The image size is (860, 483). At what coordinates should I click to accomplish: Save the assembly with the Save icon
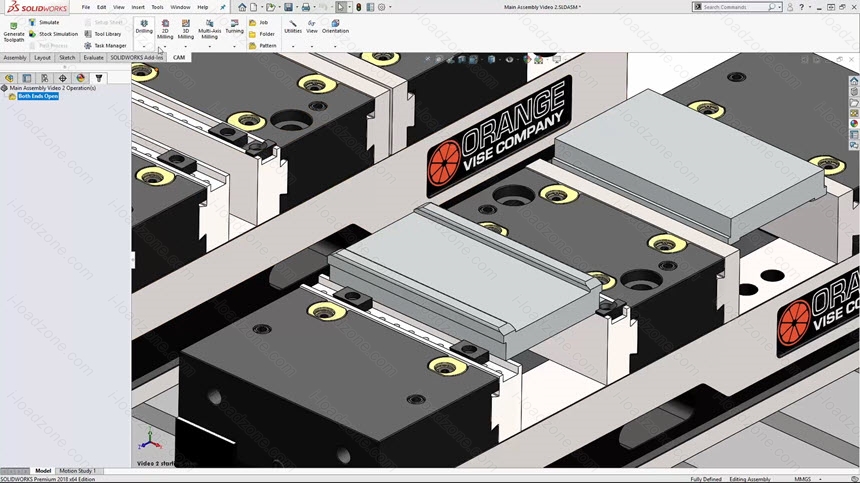pyautogui.click(x=288, y=7)
